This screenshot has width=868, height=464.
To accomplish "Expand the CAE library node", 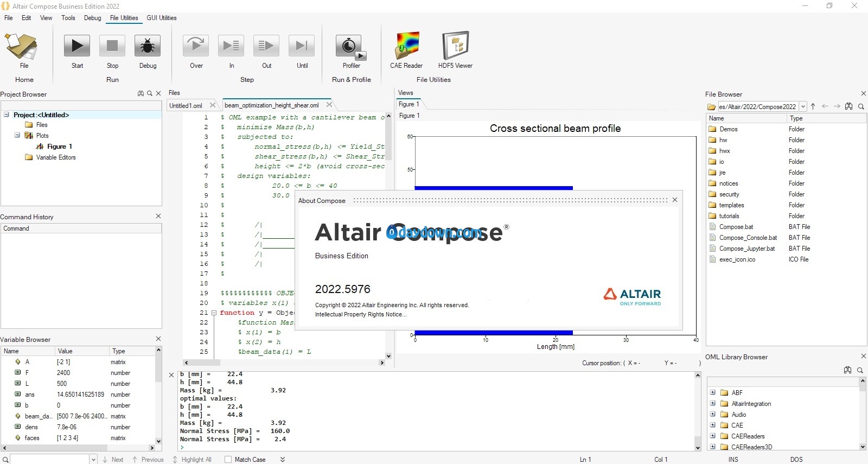I will pyautogui.click(x=713, y=425).
